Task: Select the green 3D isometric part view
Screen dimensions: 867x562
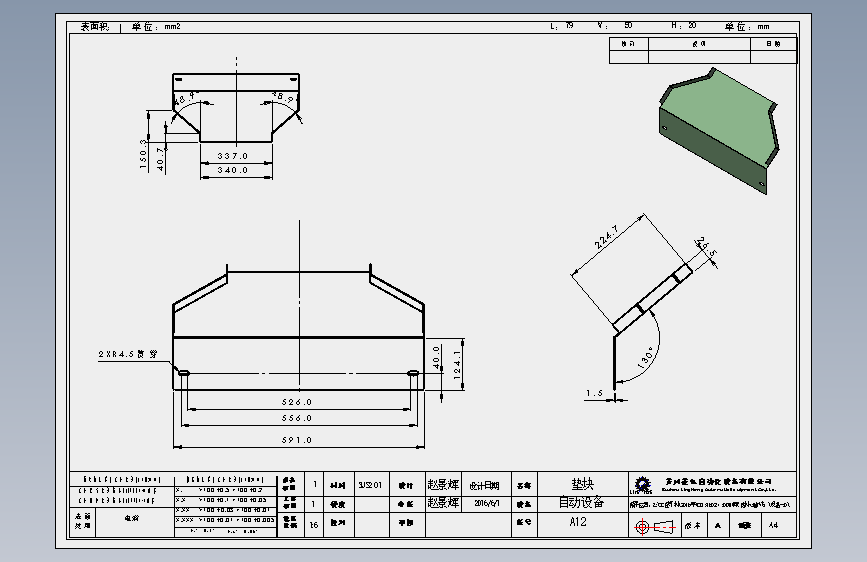Action: [x=718, y=131]
